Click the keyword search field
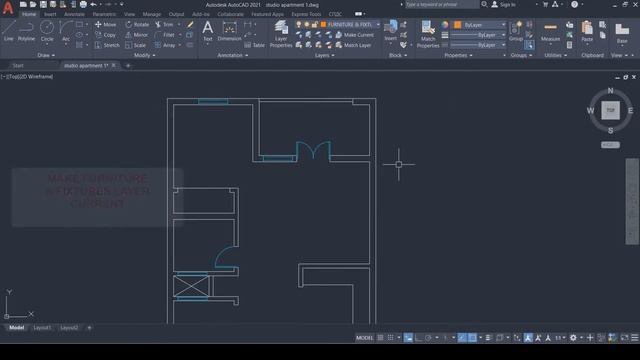 pos(441,4)
